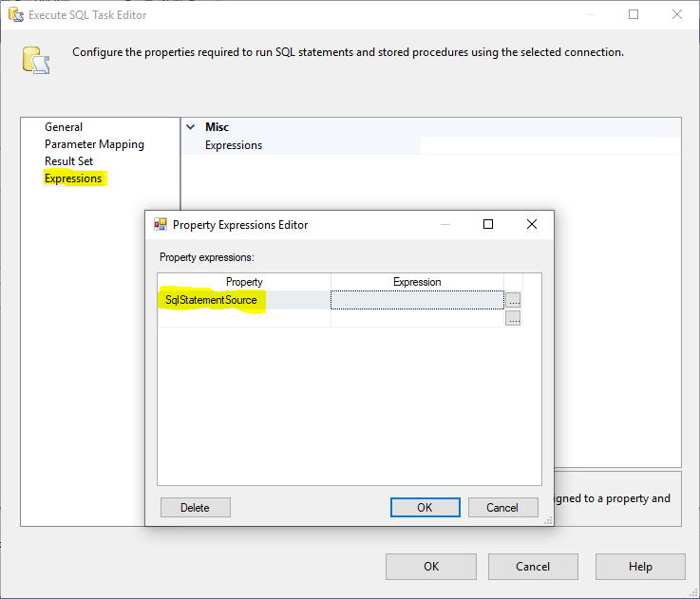Click the Help button
The width and height of the screenshot is (700, 599).
click(640, 567)
